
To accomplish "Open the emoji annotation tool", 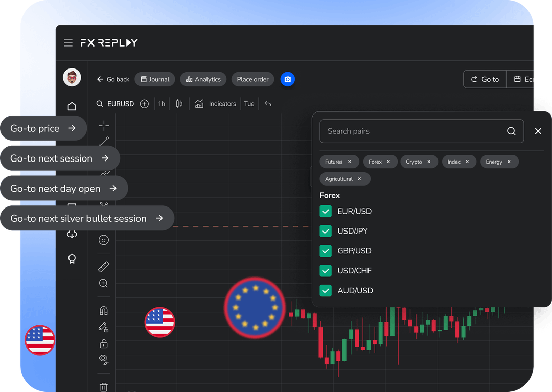I will click(103, 240).
